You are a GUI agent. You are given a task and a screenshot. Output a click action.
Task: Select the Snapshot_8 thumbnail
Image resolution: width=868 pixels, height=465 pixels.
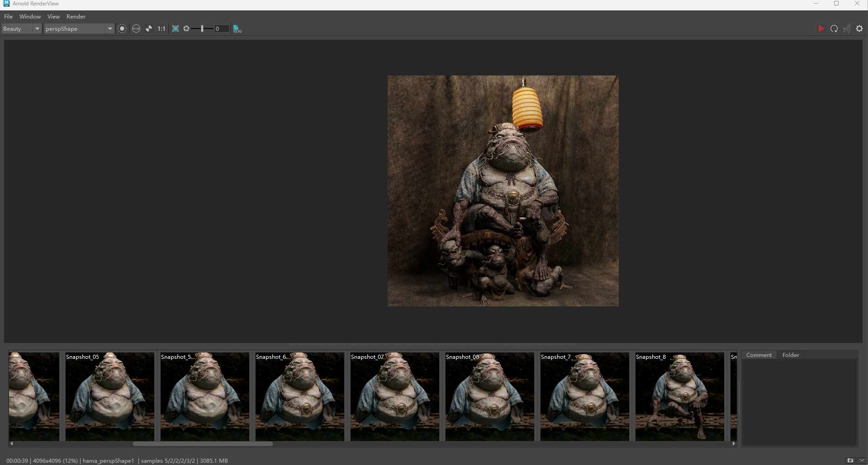[679, 396]
